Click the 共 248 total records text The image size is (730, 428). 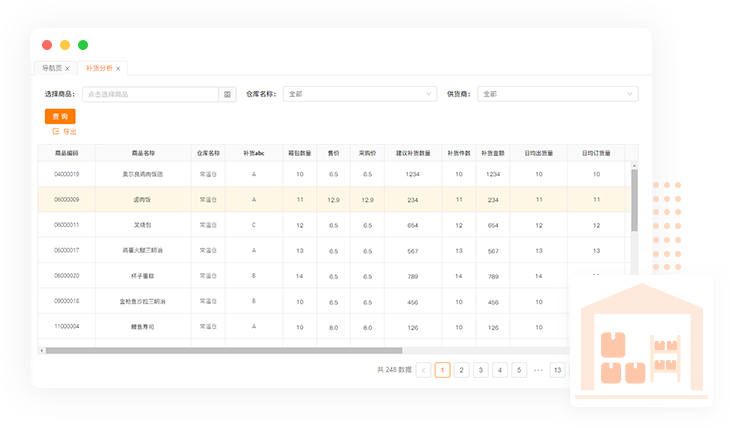click(394, 370)
